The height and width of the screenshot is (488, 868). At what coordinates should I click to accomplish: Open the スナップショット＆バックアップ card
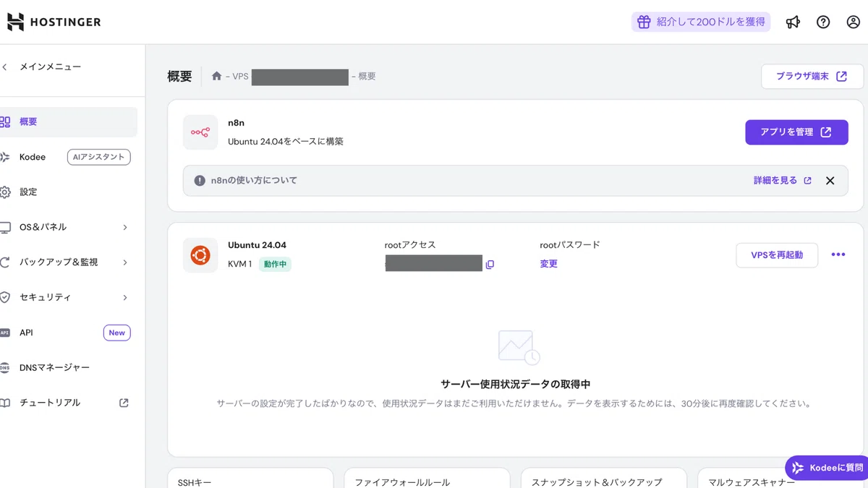603,478
